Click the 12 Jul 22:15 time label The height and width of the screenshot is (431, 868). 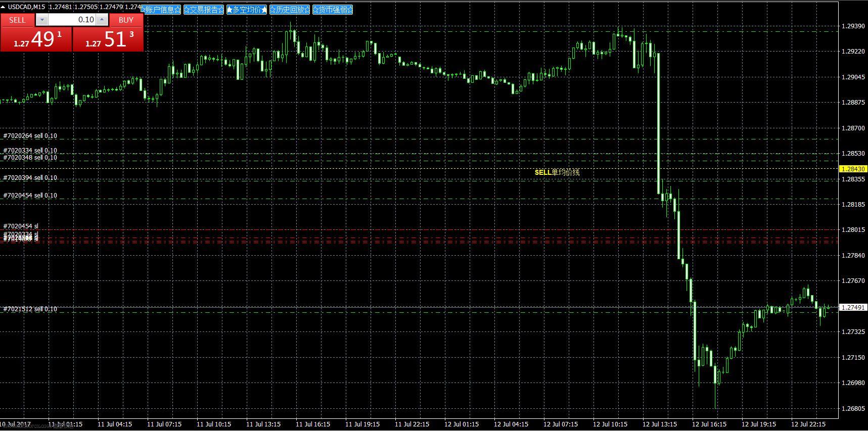pyautogui.click(x=808, y=424)
